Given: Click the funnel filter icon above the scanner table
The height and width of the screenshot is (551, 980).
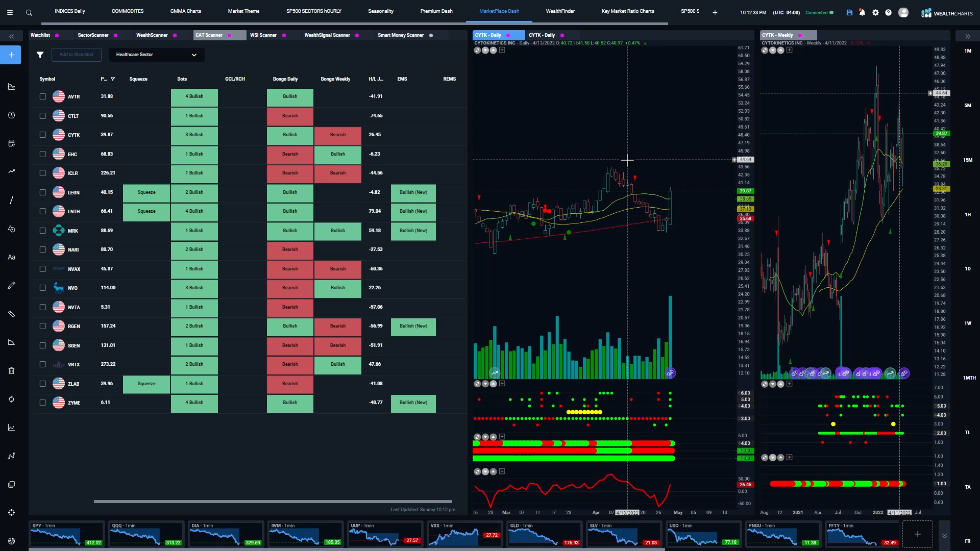Looking at the screenshot, I should click(40, 55).
